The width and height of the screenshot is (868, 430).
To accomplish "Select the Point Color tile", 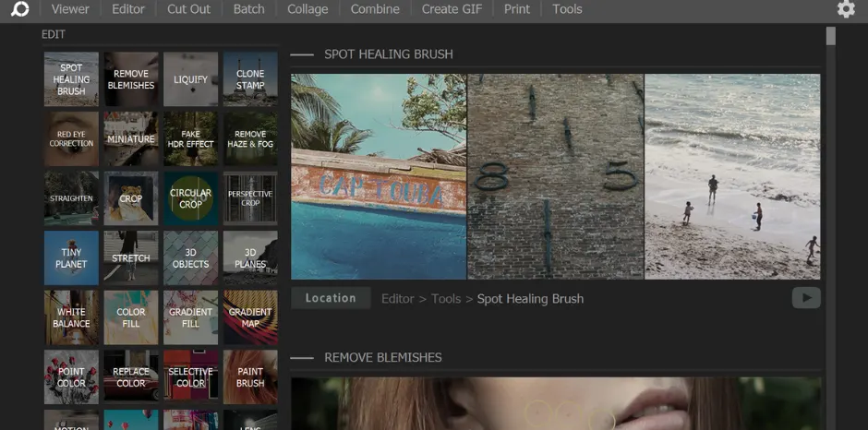I will [x=71, y=376].
